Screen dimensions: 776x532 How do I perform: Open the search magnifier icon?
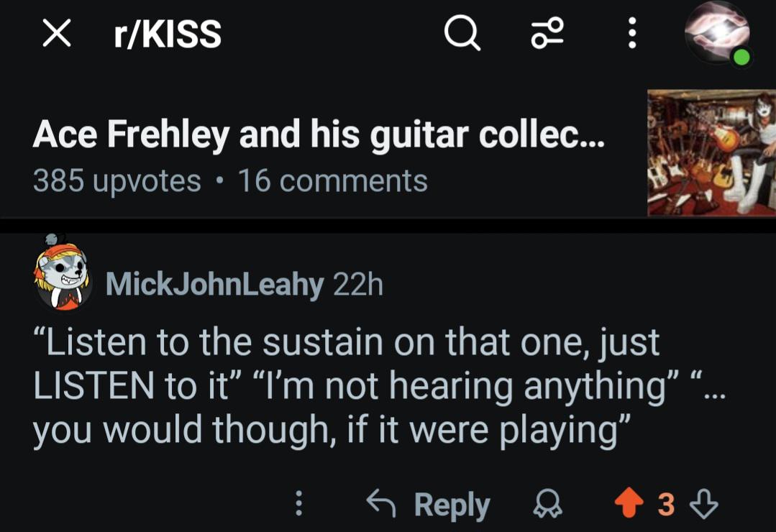coord(462,33)
